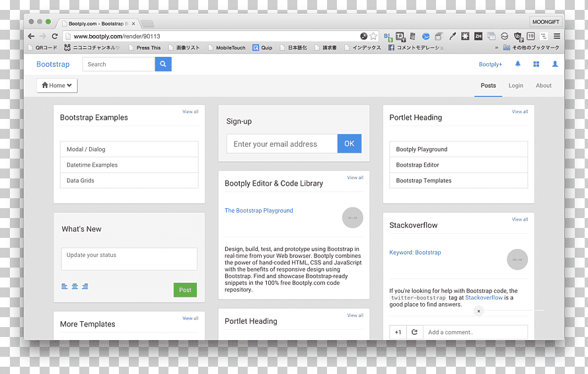Select Bootstrap Templates list item
588x374 pixels.
(x=459, y=180)
